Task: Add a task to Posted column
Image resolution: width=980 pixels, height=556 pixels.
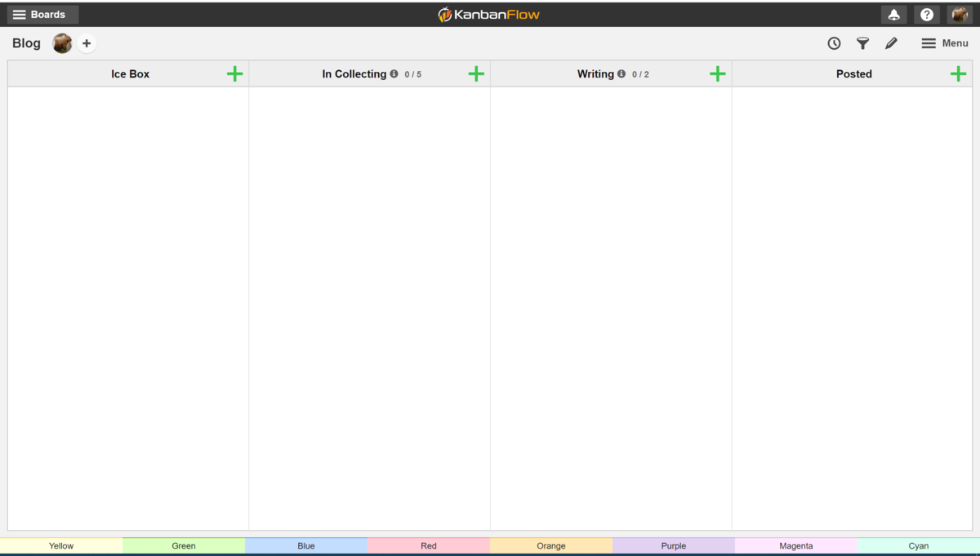Action: click(959, 73)
